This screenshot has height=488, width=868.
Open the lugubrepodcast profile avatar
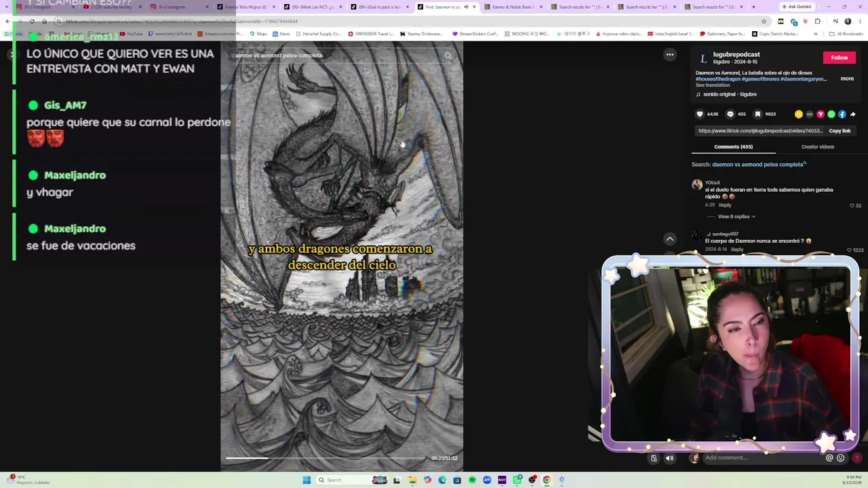point(703,58)
